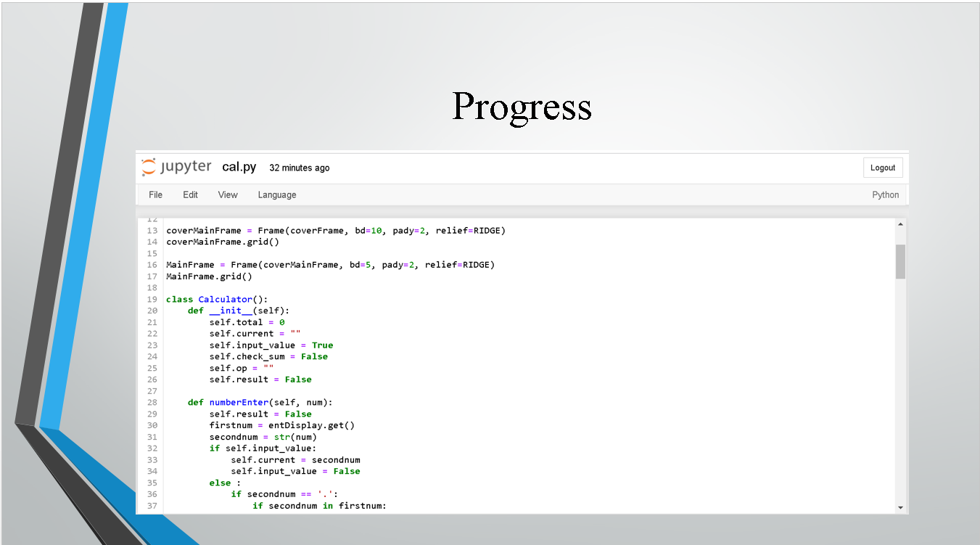Click the vertical scrollbar thumb
980x545 pixels.
(900, 262)
